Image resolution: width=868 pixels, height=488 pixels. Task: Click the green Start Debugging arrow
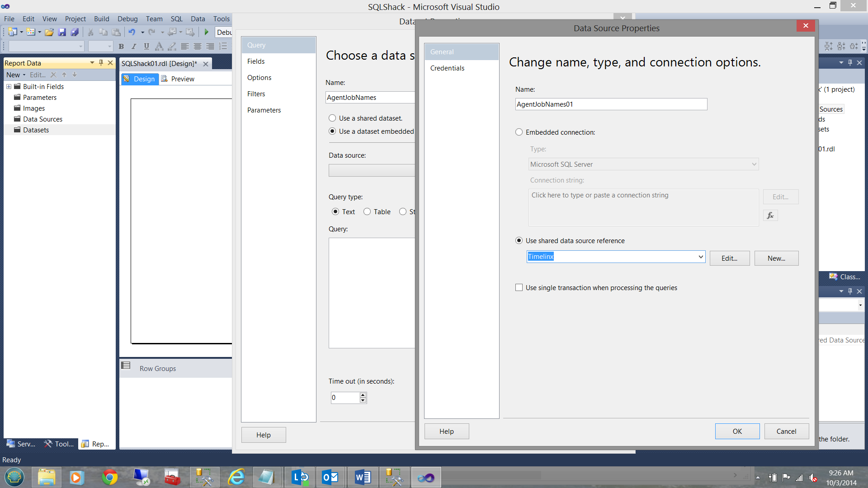click(x=207, y=32)
